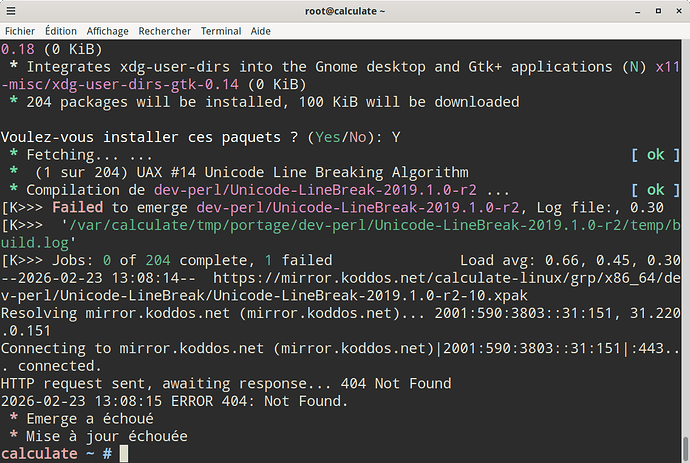This screenshot has width=690, height=463.
Task: Open the Rechercher menu
Action: 165,31
